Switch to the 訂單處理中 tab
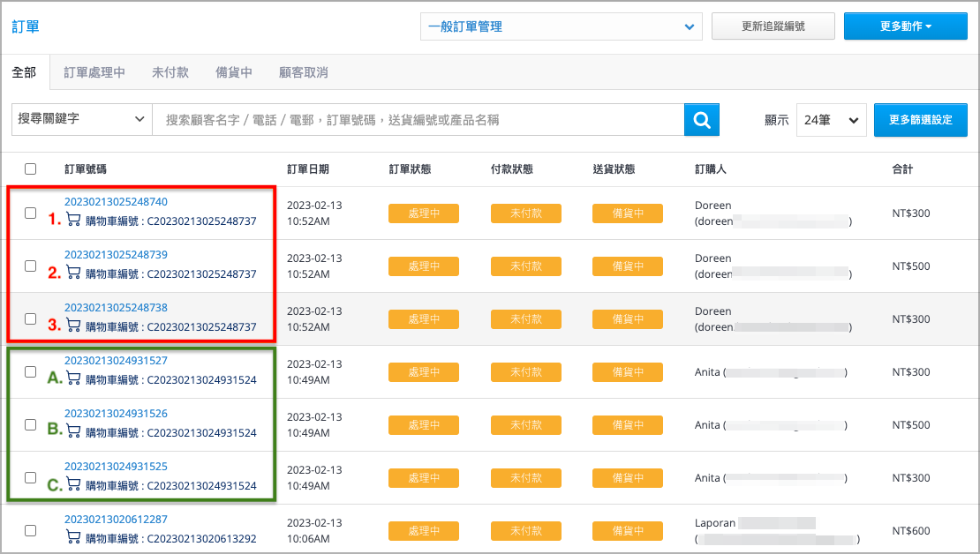 (x=94, y=72)
